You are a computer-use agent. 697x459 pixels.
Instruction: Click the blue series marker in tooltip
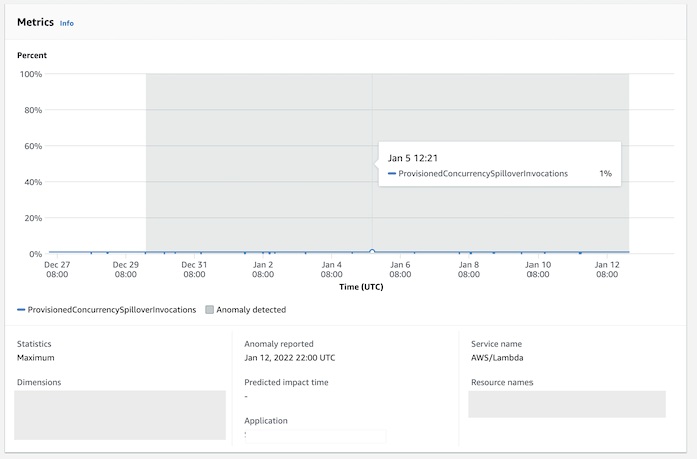click(x=392, y=174)
